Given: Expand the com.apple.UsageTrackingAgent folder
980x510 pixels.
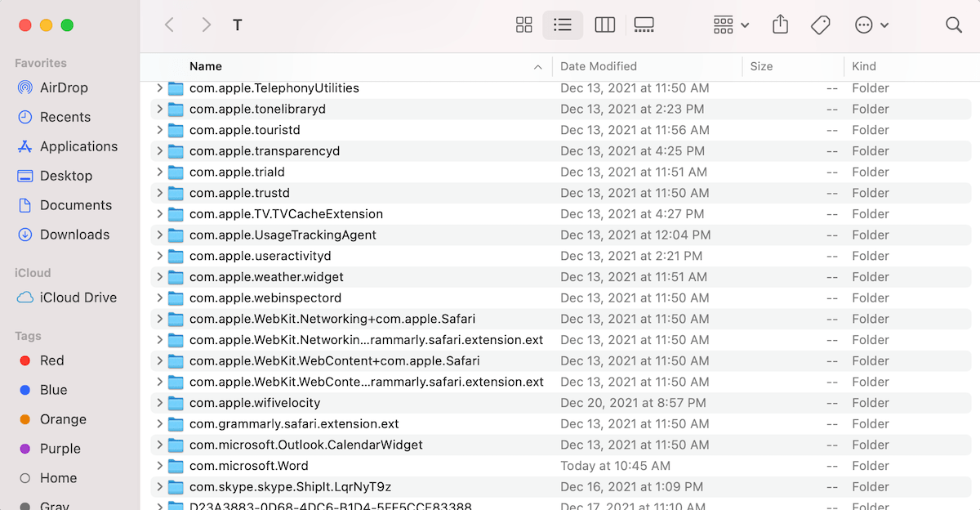Looking at the screenshot, I should click(x=159, y=235).
